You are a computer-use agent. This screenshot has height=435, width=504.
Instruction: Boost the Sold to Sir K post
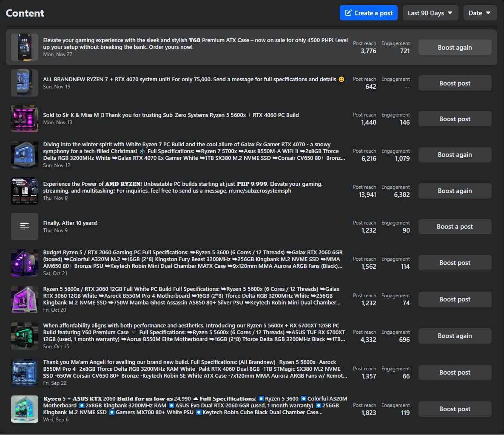coord(455,119)
